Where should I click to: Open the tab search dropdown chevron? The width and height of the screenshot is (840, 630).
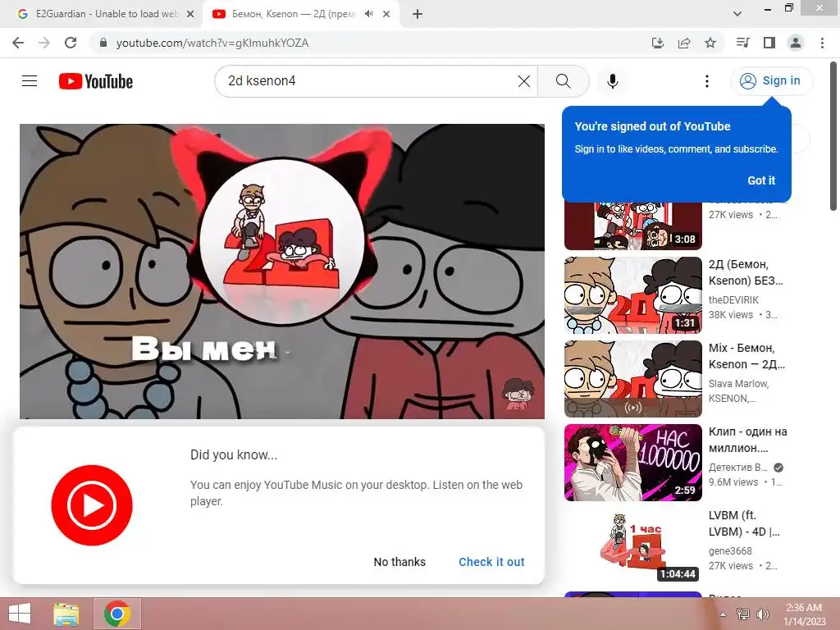737,14
